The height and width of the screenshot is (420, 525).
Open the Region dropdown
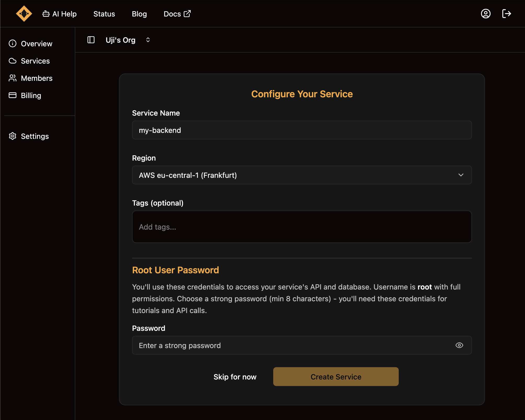(302, 175)
